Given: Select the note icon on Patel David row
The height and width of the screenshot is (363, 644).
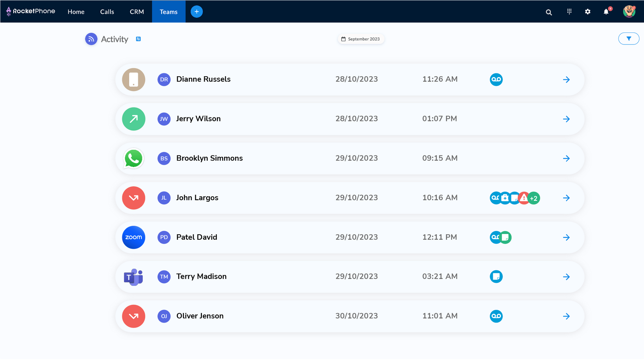Looking at the screenshot, I should (505, 237).
